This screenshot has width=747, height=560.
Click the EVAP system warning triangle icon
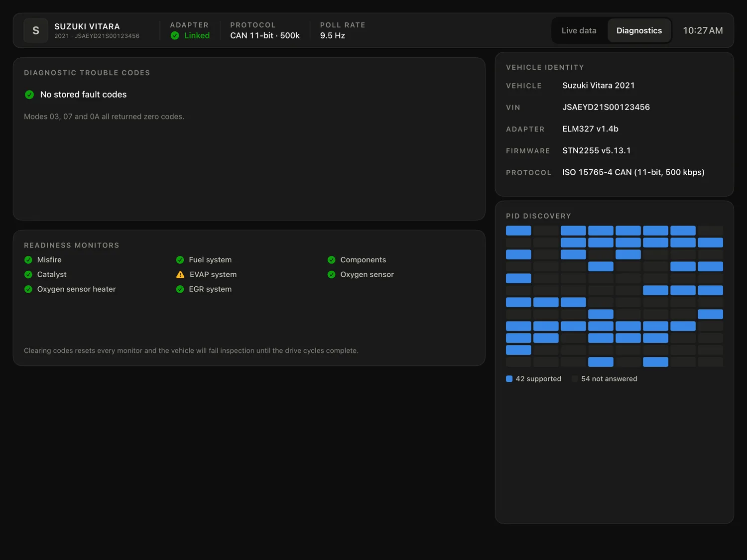[180, 274]
